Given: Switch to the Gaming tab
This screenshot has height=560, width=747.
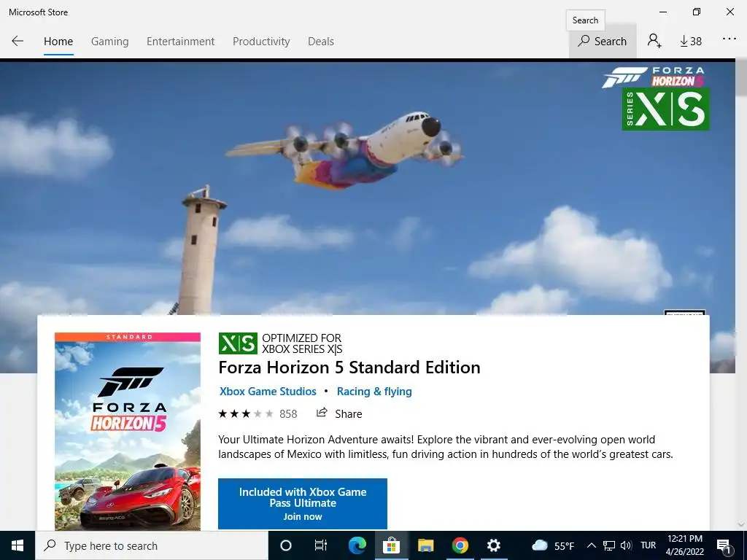Looking at the screenshot, I should (x=109, y=42).
